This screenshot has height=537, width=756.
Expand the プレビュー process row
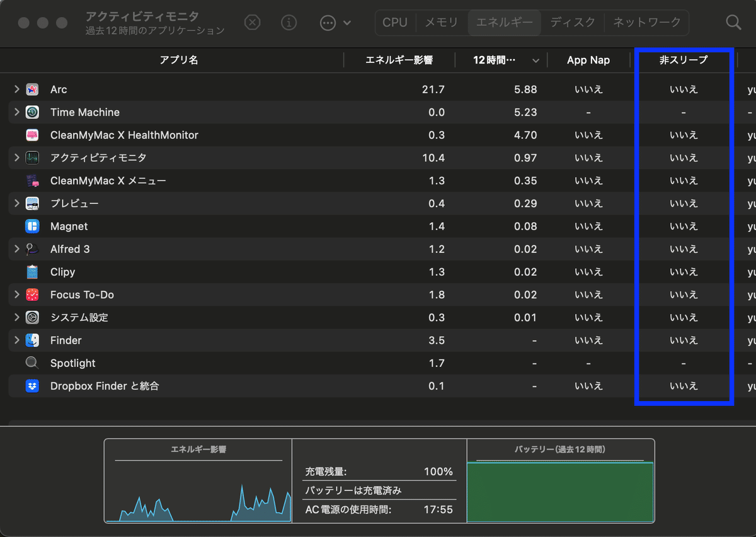(16, 203)
